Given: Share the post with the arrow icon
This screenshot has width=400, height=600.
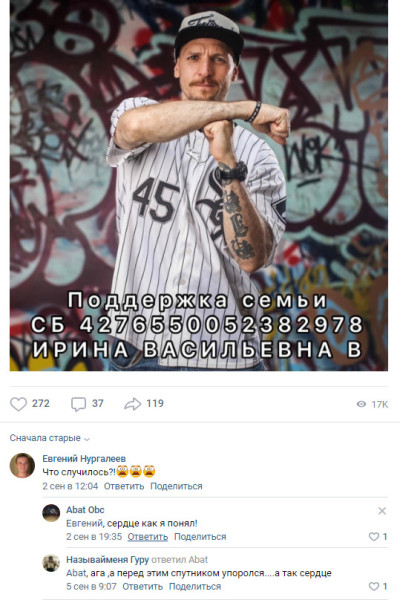Looking at the screenshot, I should [x=132, y=404].
